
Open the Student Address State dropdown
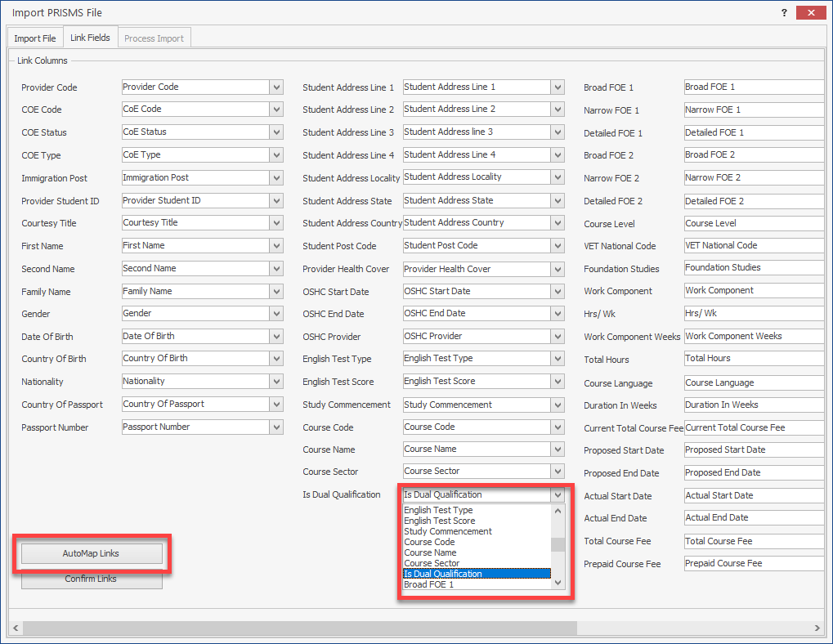click(x=558, y=201)
